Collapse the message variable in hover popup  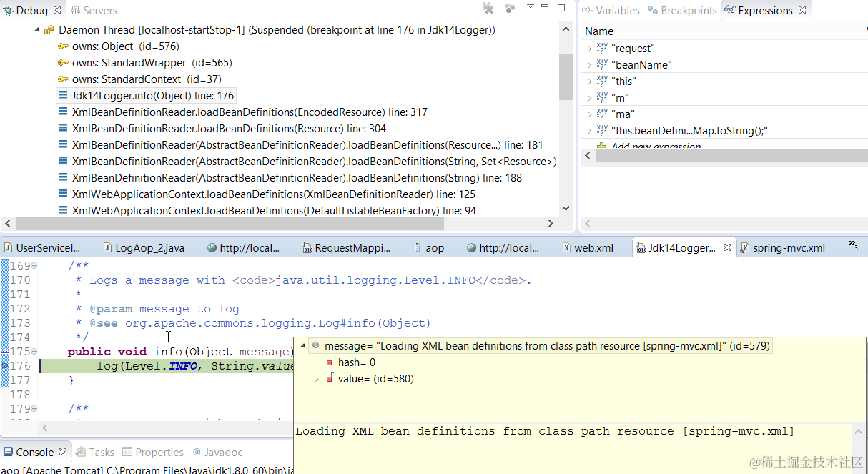302,346
